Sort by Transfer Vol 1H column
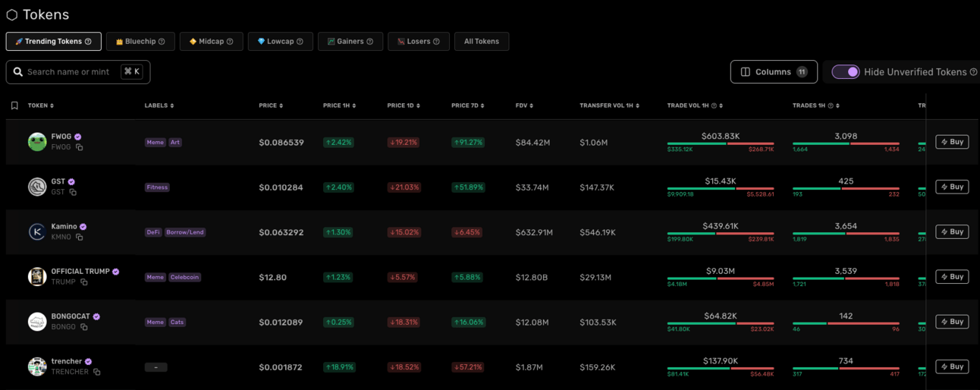Image resolution: width=980 pixels, height=390 pixels. point(609,105)
